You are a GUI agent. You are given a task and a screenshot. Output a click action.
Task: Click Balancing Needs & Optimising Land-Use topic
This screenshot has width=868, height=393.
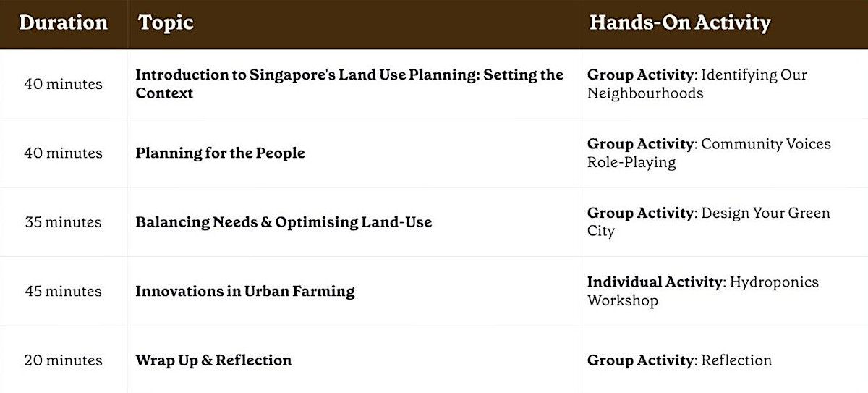(284, 222)
